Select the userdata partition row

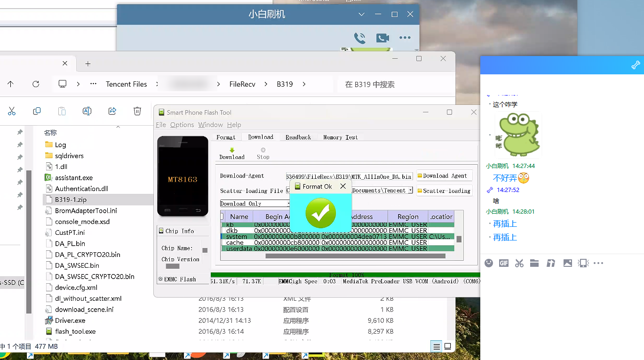tap(338, 248)
